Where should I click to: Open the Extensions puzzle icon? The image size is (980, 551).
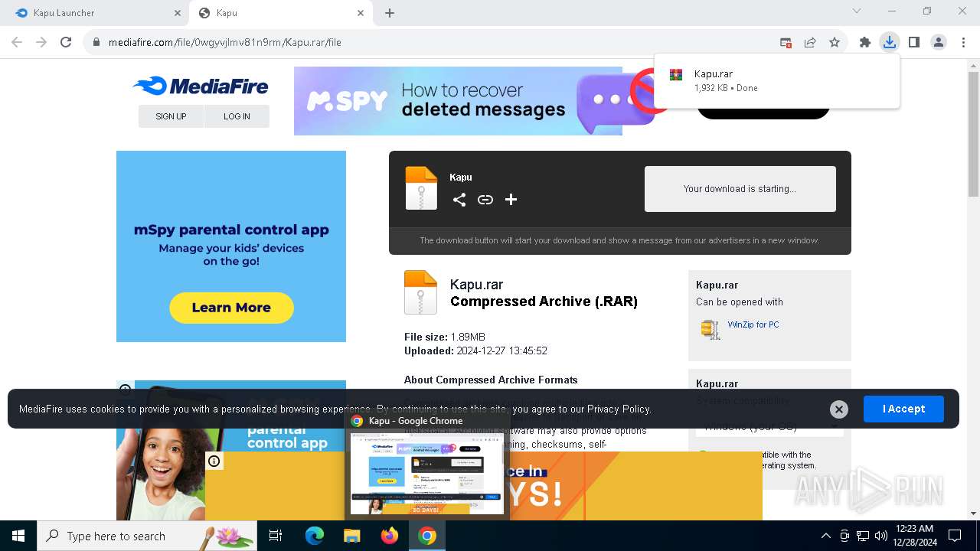click(865, 43)
